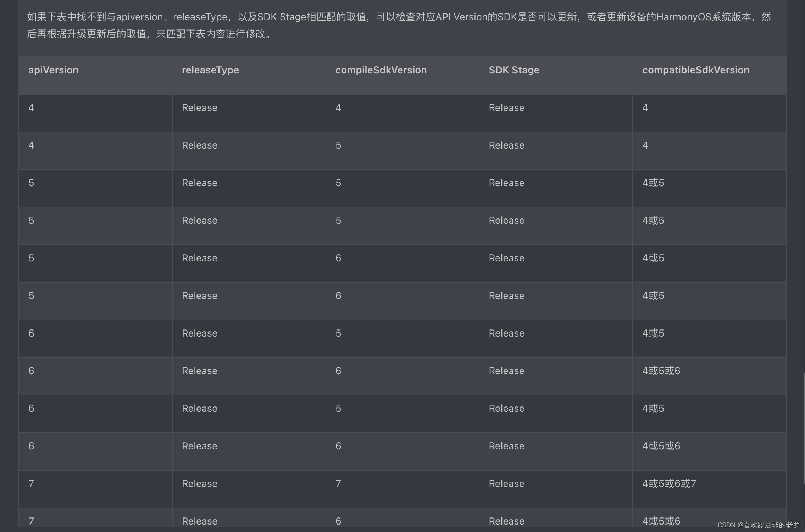Select SDK Stage Release in compileSdkVersion 4 row
Viewport: 805px width, 532px height.
[556, 113]
